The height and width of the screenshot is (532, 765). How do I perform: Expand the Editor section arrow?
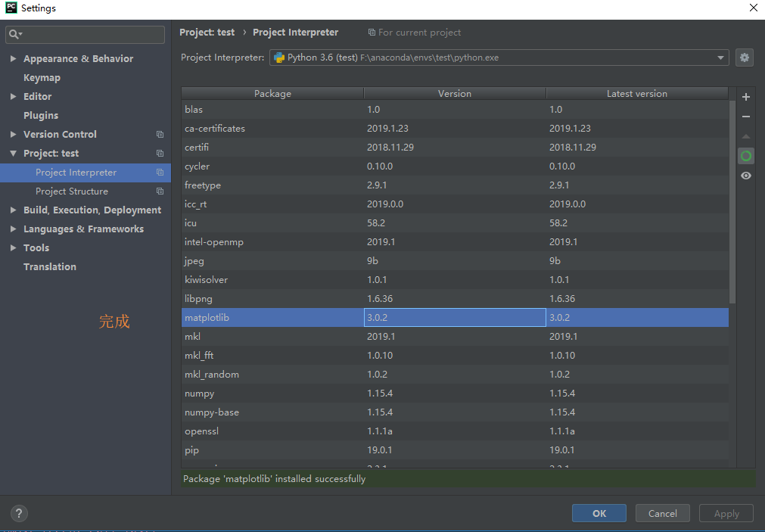(x=13, y=97)
